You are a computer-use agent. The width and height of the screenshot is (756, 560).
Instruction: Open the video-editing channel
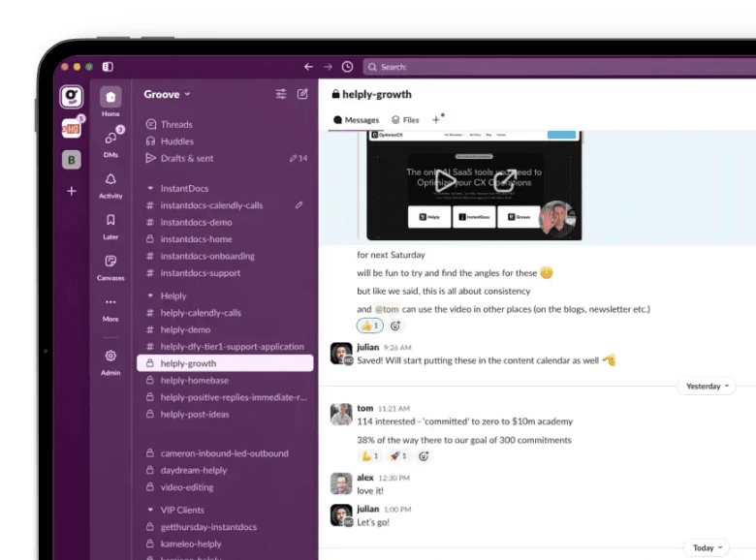click(225, 487)
